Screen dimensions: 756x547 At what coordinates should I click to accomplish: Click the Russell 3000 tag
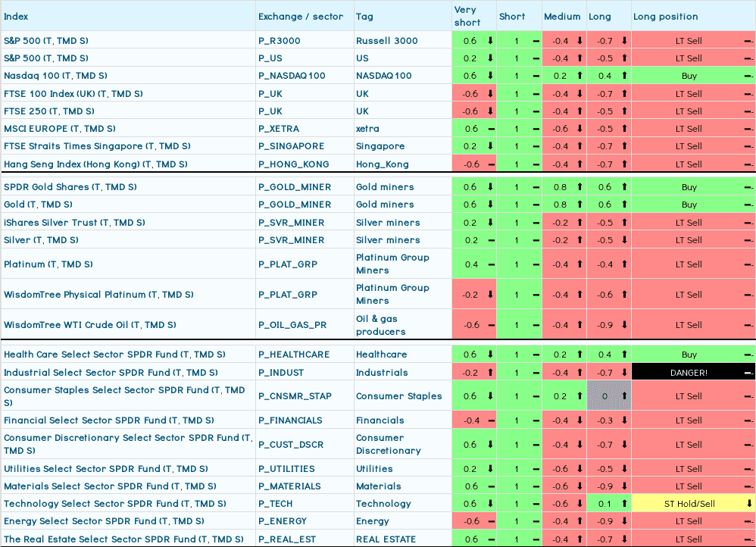click(386, 40)
